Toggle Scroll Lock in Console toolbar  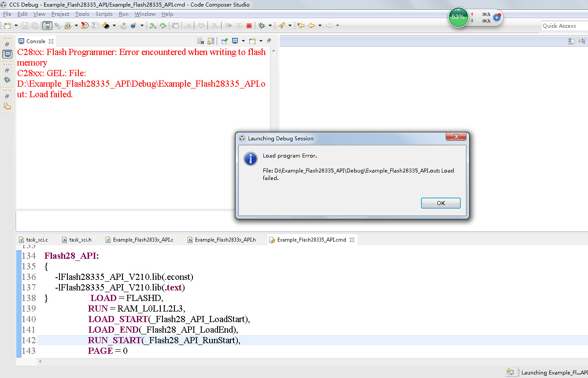click(211, 41)
